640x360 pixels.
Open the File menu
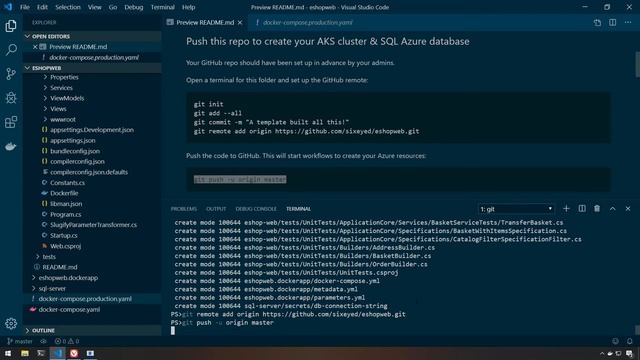25,7
